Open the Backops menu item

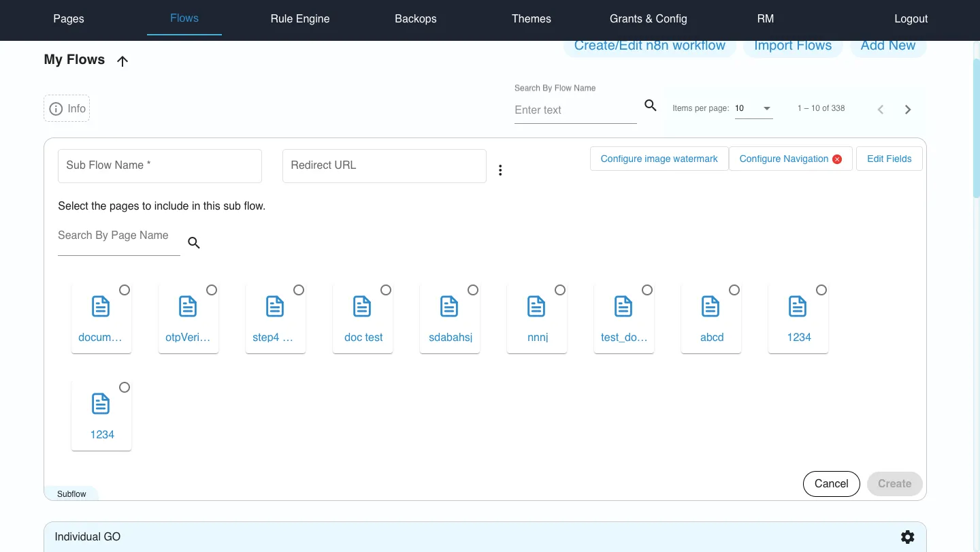pos(416,19)
